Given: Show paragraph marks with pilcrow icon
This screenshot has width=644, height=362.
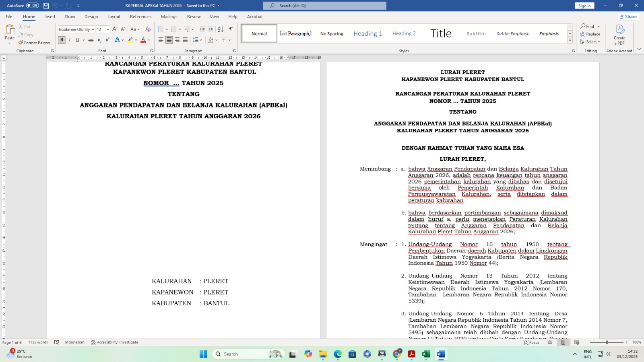Looking at the screenshot, I should [x=231, y=29].
